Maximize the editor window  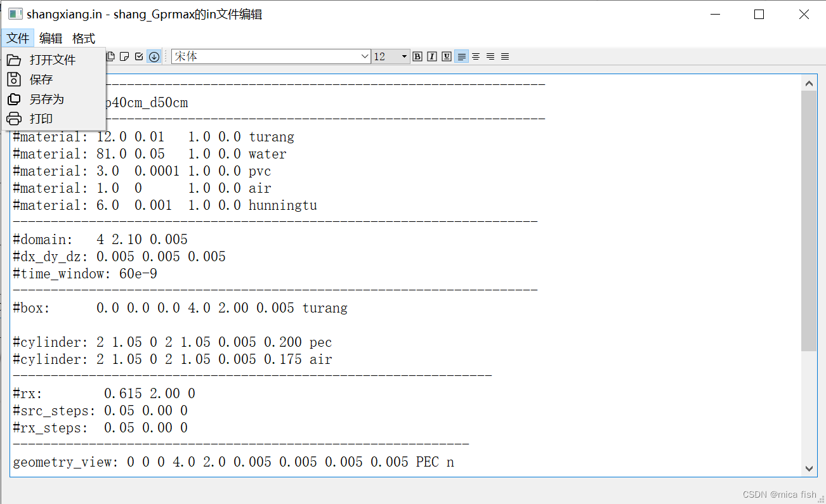coord(759,14)
